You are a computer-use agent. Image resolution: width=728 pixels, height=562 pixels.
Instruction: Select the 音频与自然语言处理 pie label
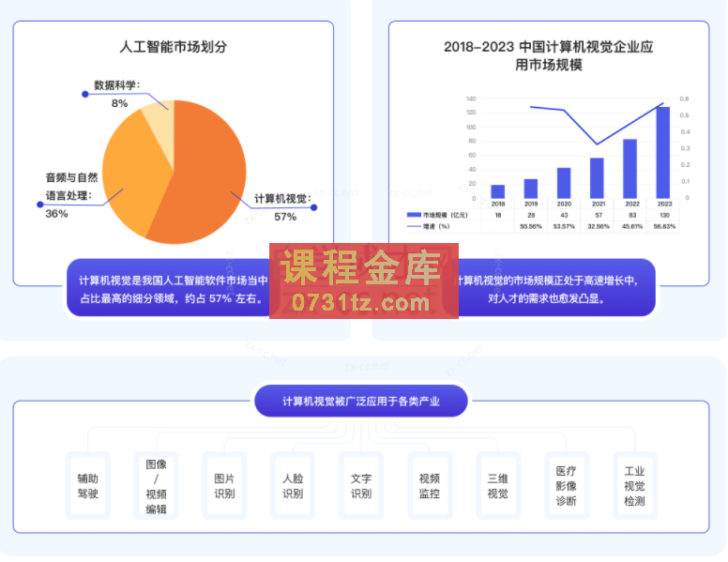(71, 187)
